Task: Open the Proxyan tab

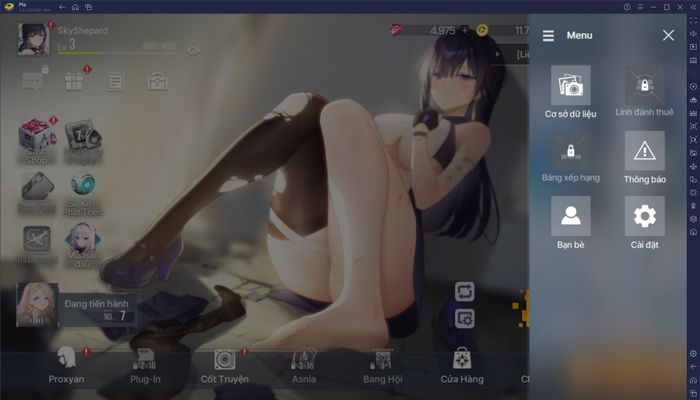Action: [66, 365]
